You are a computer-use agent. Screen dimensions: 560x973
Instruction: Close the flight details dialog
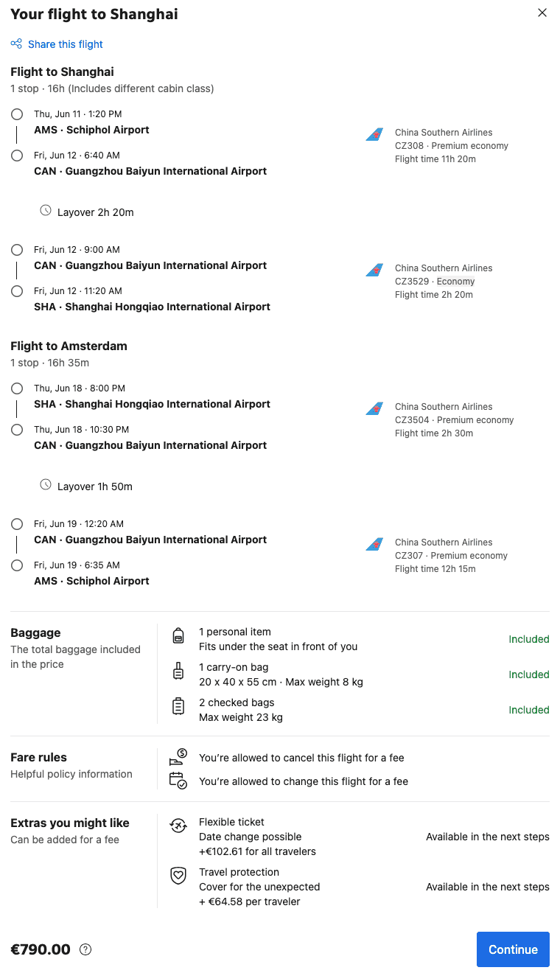click(542, 13)
